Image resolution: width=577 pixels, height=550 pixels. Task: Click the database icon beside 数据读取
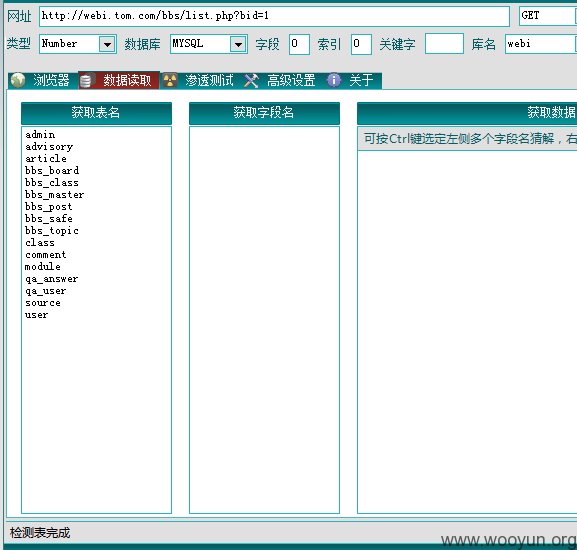point(86,81)
